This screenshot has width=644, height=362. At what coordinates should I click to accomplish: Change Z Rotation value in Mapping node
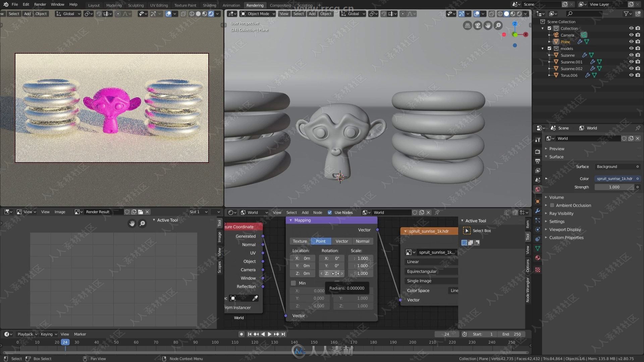click(x=332, y=273)
